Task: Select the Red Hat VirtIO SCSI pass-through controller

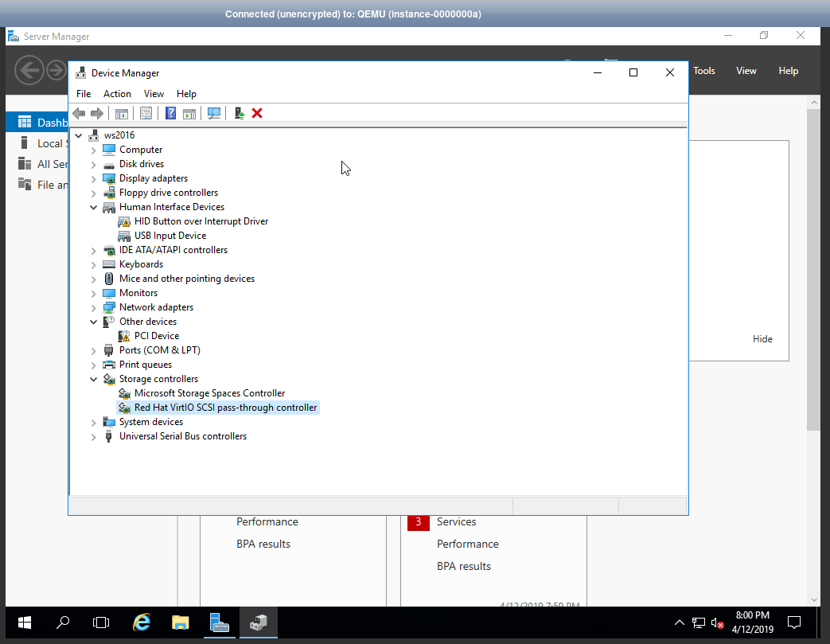Action: coord(227,407)
